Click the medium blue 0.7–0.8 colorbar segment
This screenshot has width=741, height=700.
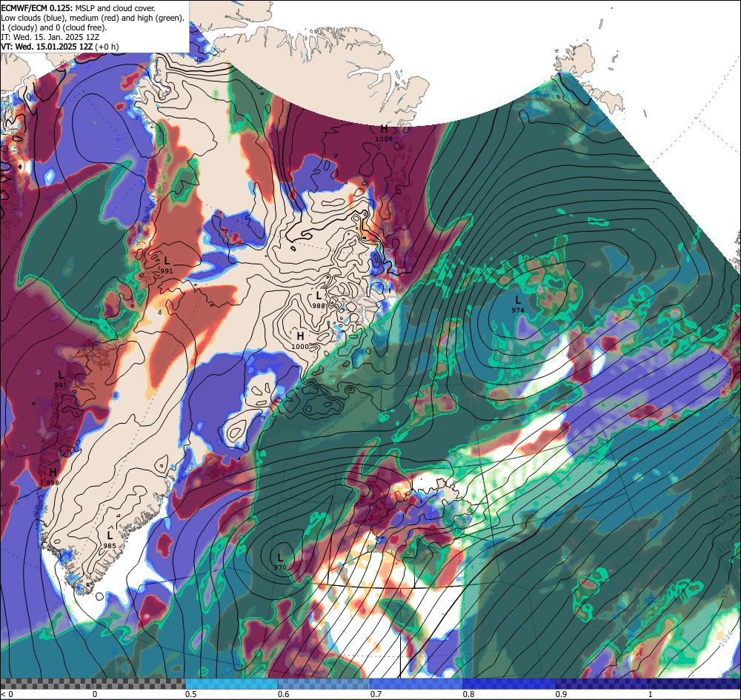[416, 684]
